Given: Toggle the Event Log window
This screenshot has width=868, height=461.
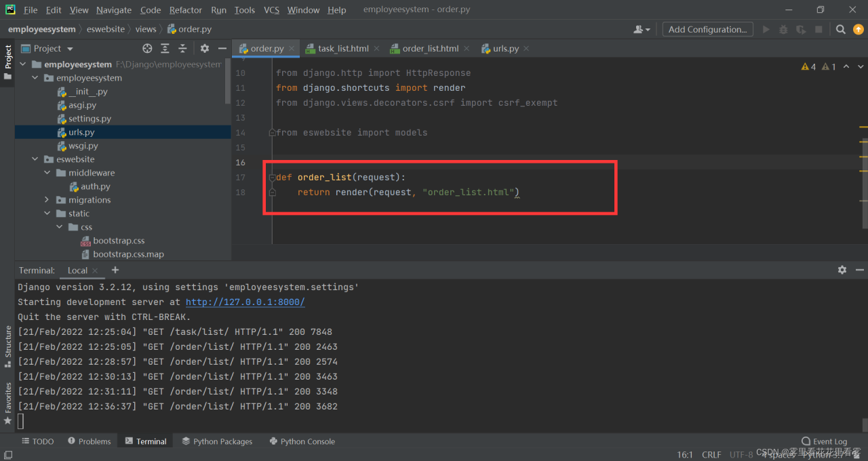Looking at the screenshot, I should coord(824,441).
